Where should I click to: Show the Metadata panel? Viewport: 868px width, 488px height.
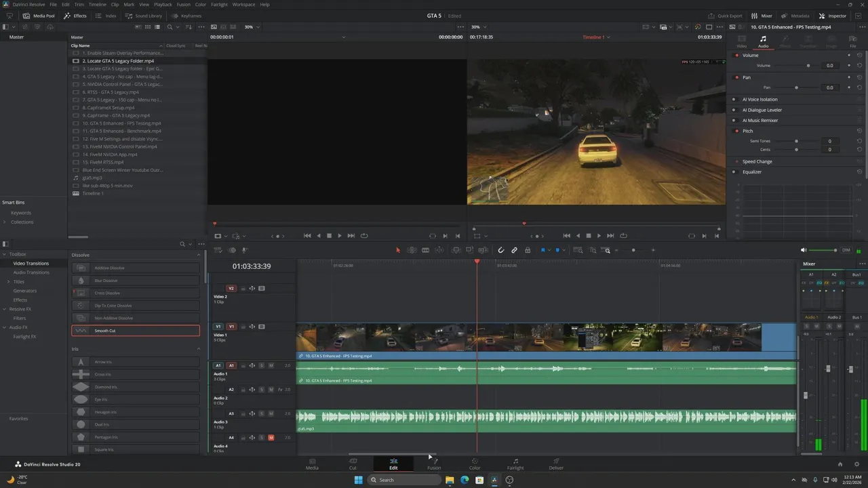click(795, 16)
